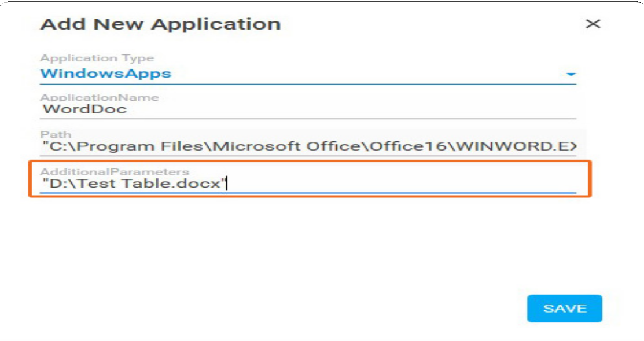Click the Path label above the path
Image resolution: width=644 pixels, height=341 pixels.
click(x=56, y=134)
